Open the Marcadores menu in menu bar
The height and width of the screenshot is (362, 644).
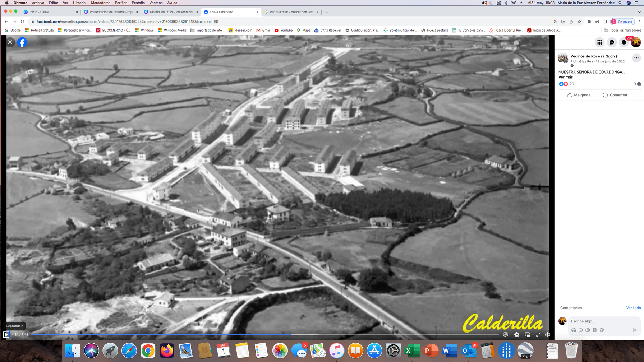click(x=101, y=3)
